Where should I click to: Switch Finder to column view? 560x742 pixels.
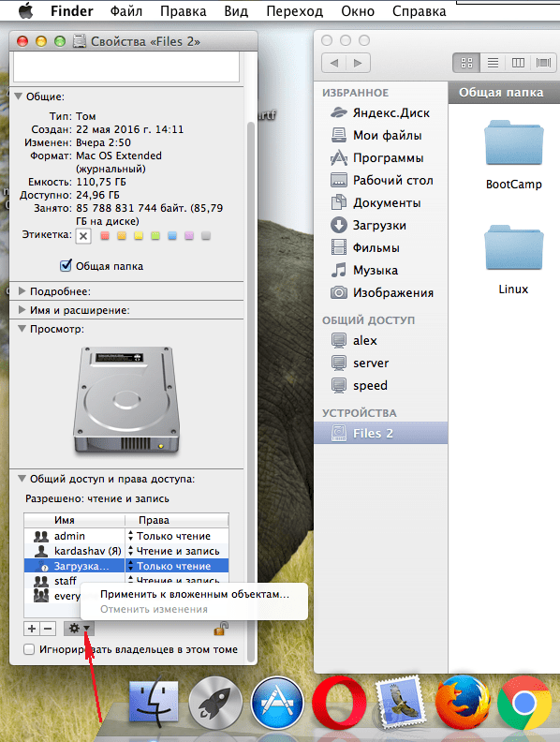pyautogui.click(x=519, y=63)
